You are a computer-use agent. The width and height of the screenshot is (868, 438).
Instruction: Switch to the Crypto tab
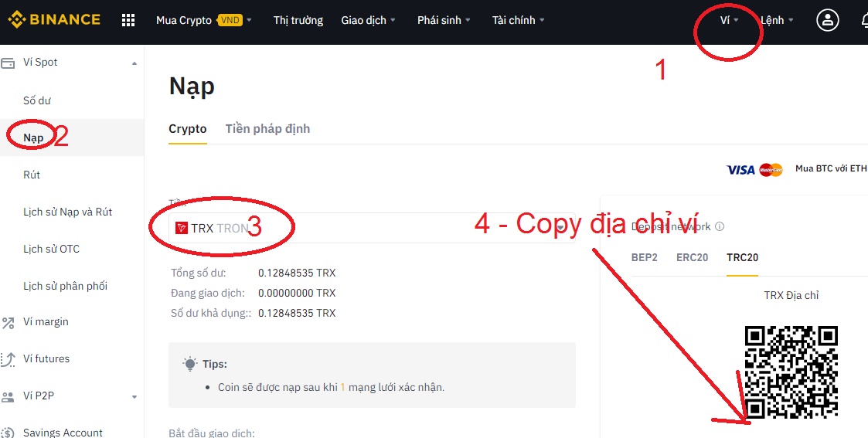pos(188,129)
